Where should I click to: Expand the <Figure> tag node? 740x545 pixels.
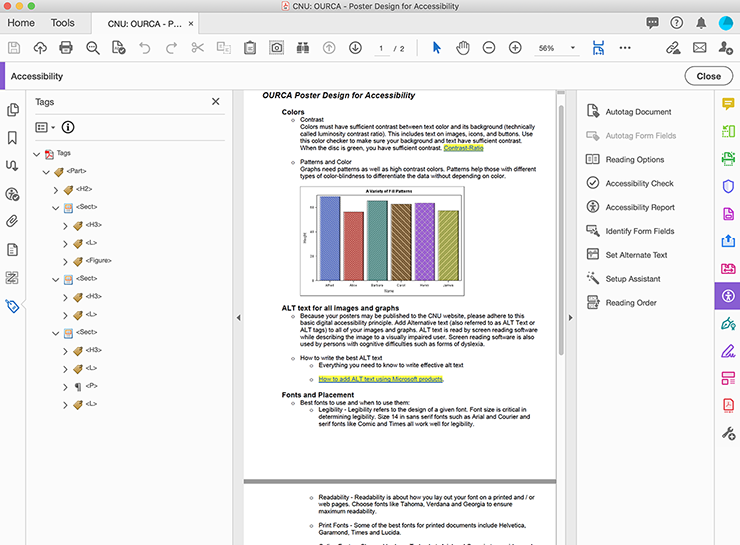(x=66, y=260)
